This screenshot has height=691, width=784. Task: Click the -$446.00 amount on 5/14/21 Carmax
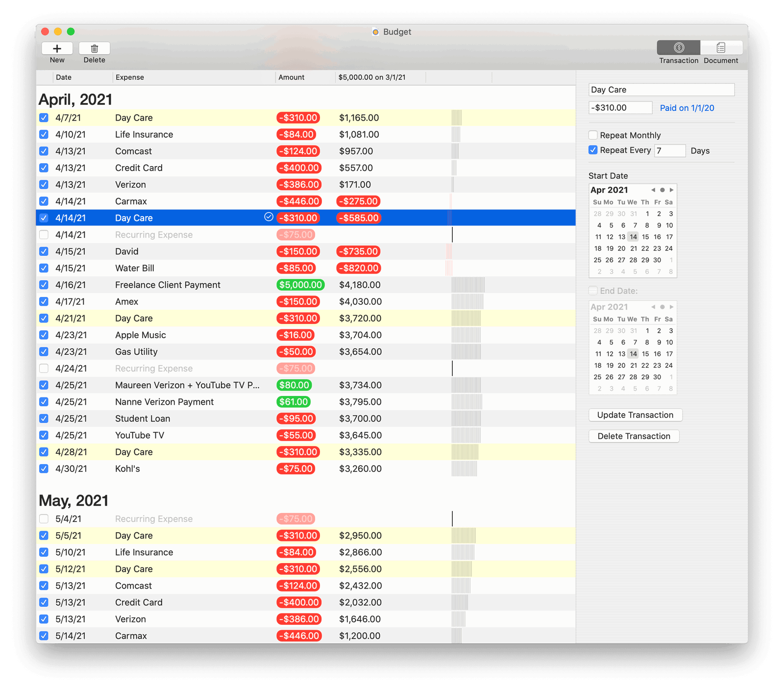tap(299, 636)
